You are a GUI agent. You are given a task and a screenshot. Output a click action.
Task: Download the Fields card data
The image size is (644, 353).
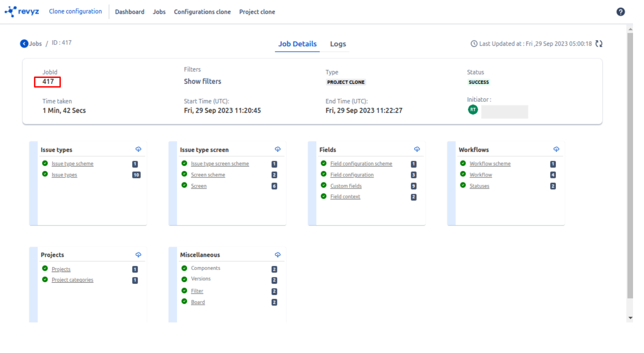pos(417,149)
